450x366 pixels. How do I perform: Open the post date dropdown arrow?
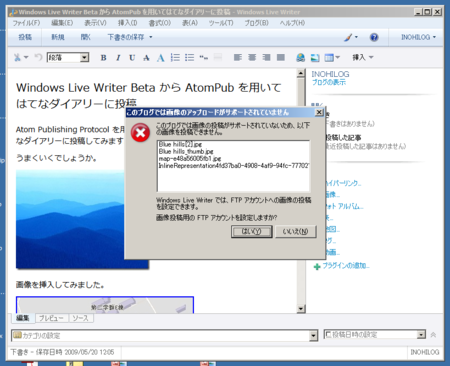pos(421,334)
